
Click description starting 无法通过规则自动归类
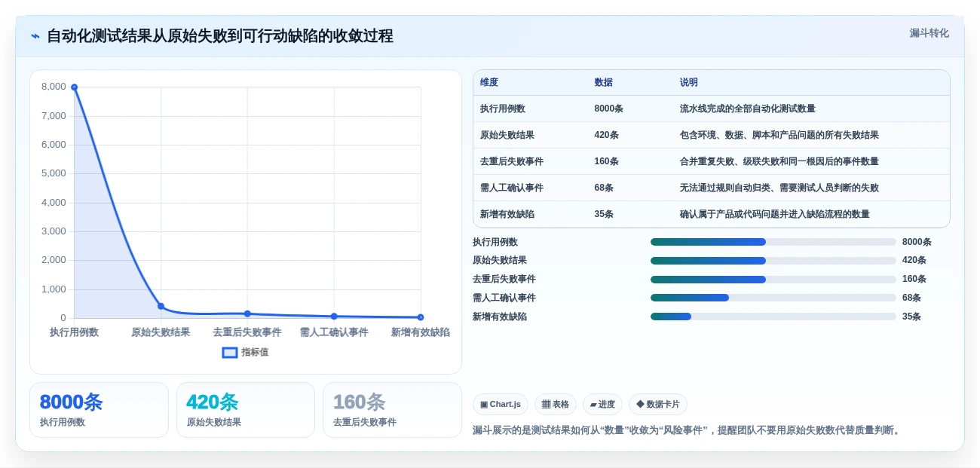779,188
